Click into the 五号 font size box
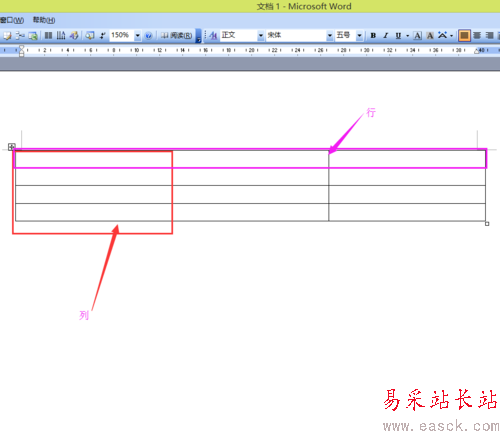Image resolution: width=500 pixels, height=441 pixels. (x=345, y=35)
